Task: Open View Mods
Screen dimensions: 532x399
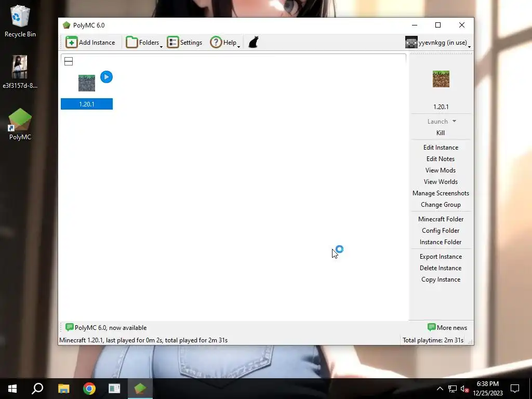Action: point(441,170)
